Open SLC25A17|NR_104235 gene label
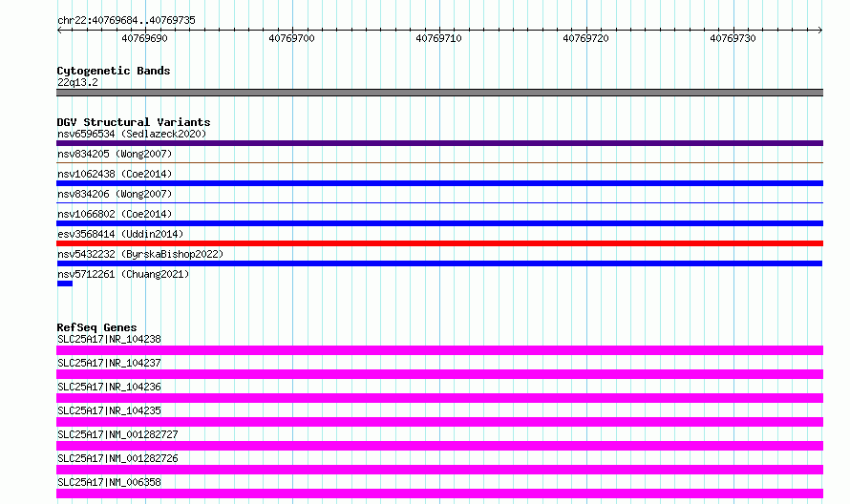Viewport: 850px width, 504px height. pos(109,410)
